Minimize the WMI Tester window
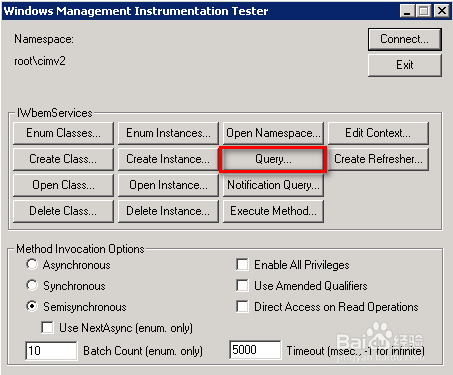The width and height of the screenshot is (453, 375). [407, 11]
